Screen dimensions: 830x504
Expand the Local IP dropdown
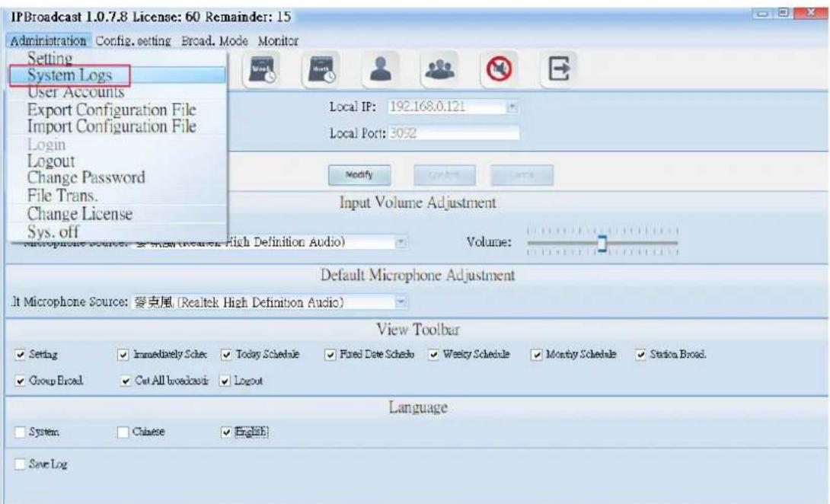pos(512,107)
